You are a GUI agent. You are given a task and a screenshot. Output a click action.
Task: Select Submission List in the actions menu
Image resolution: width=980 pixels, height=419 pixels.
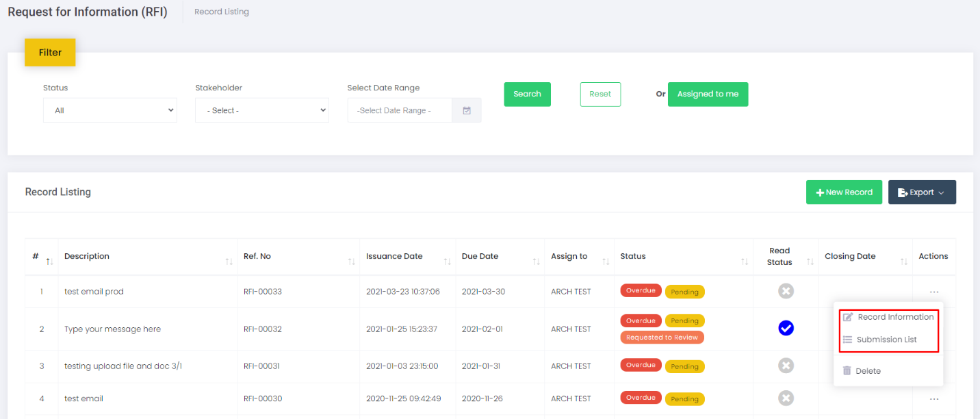pyautogui.click(x=886, y=340)
